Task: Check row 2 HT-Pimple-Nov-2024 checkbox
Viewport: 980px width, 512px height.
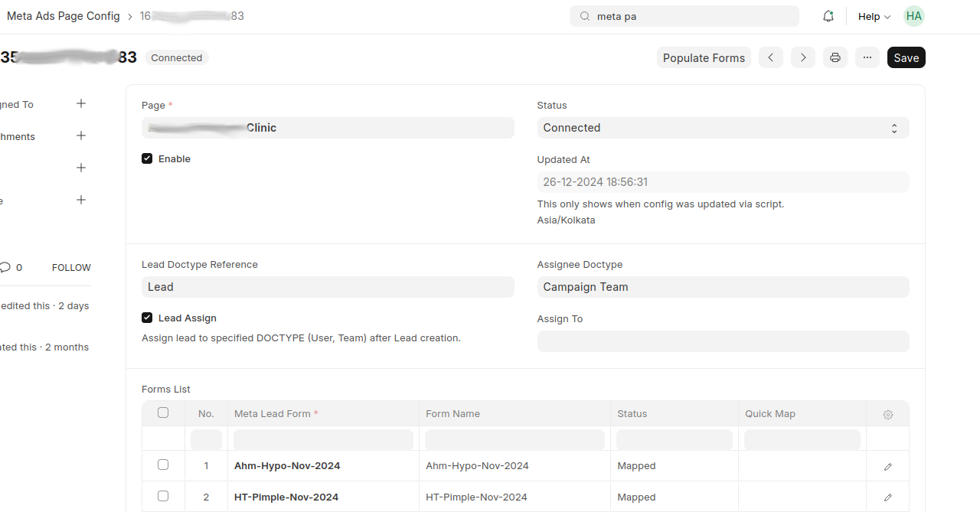Action: pyautogui.click(x=163, y=496)
